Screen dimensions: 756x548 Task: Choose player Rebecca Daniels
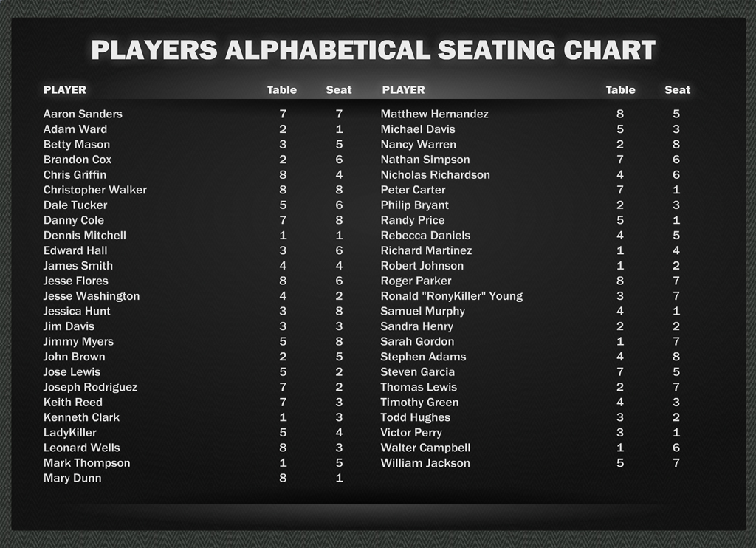pyautogui.click(x=425, y=236)
